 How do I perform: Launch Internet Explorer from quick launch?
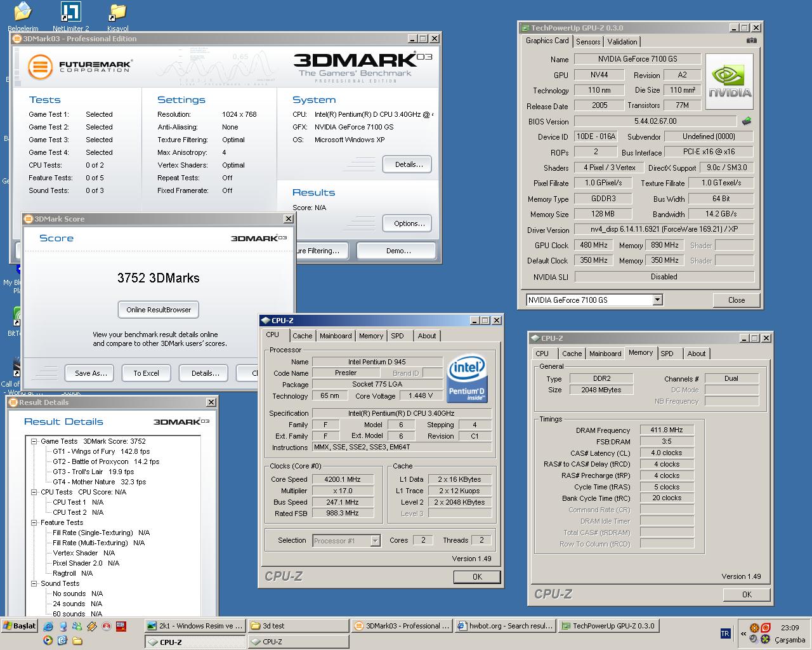coord(48,627)
